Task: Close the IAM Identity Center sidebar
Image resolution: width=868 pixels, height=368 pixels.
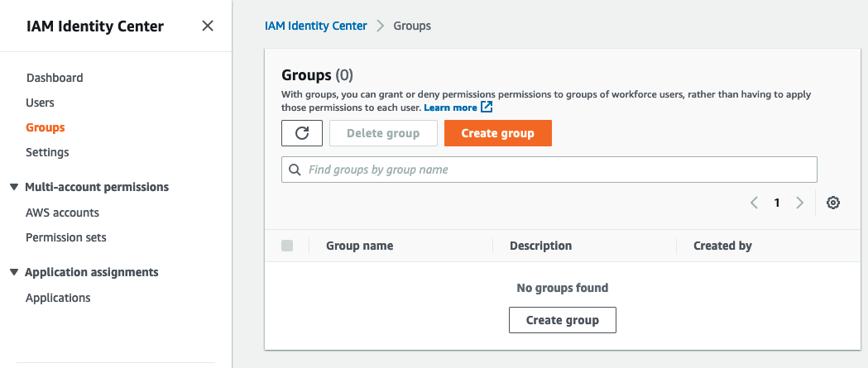Action: 208,26
